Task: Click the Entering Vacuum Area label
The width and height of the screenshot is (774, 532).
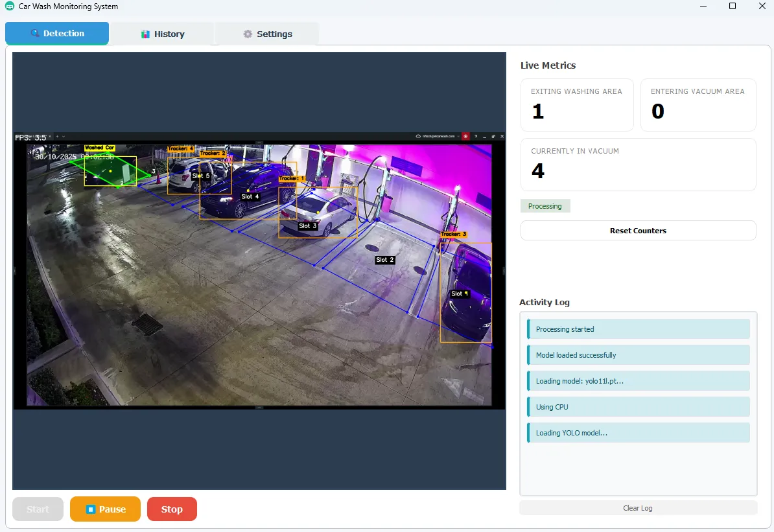Action: coord(698,91)
